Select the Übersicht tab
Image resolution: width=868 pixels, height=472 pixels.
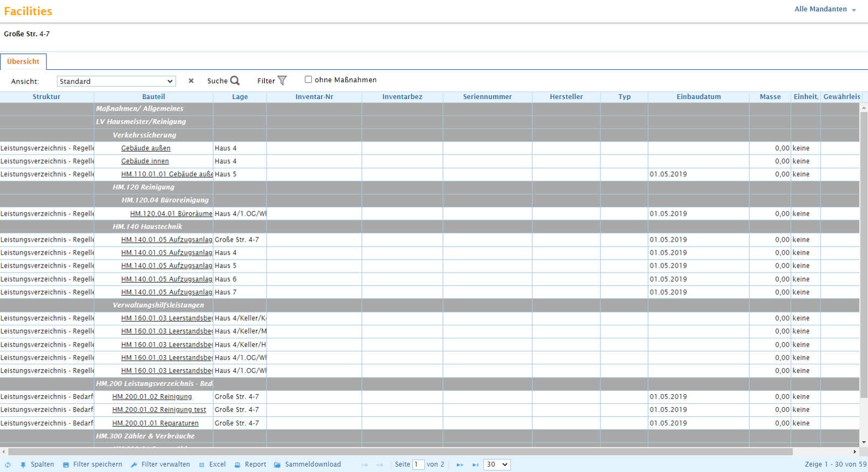23,62
